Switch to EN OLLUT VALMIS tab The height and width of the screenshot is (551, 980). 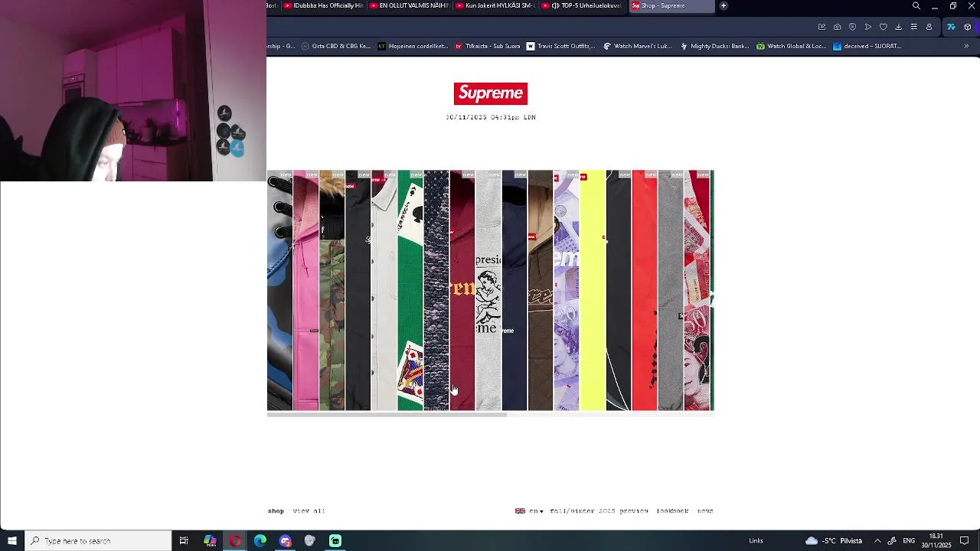408,6
